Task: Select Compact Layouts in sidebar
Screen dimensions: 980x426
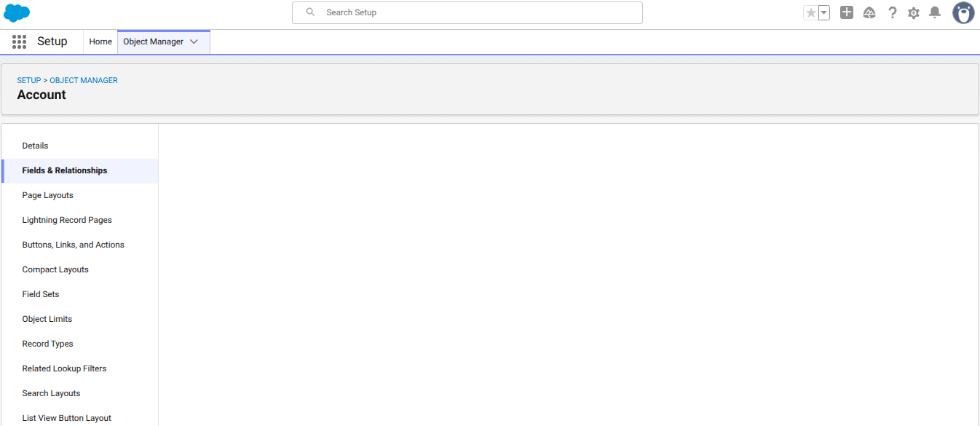Action: (80, 269)
